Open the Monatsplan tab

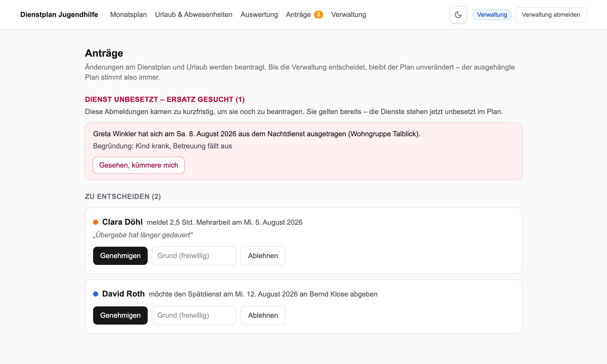tap(128, 15)
